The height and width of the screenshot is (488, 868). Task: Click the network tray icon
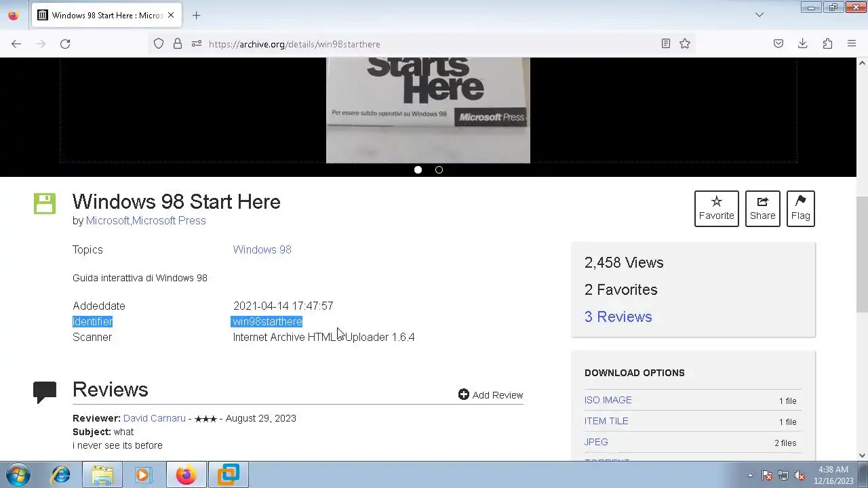[x=783, y=475]
